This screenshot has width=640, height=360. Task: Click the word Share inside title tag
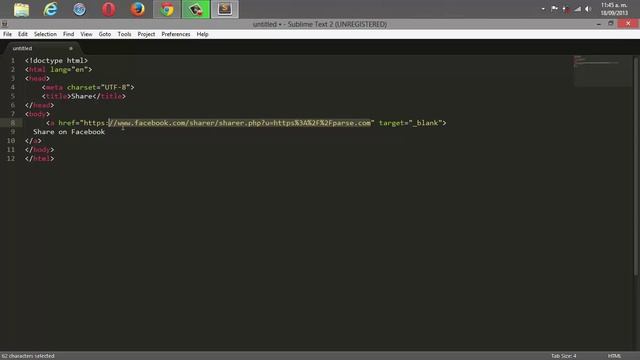coord(82,96)
